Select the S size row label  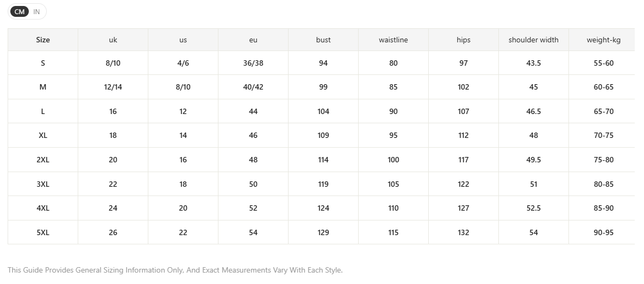click(43, 63)
